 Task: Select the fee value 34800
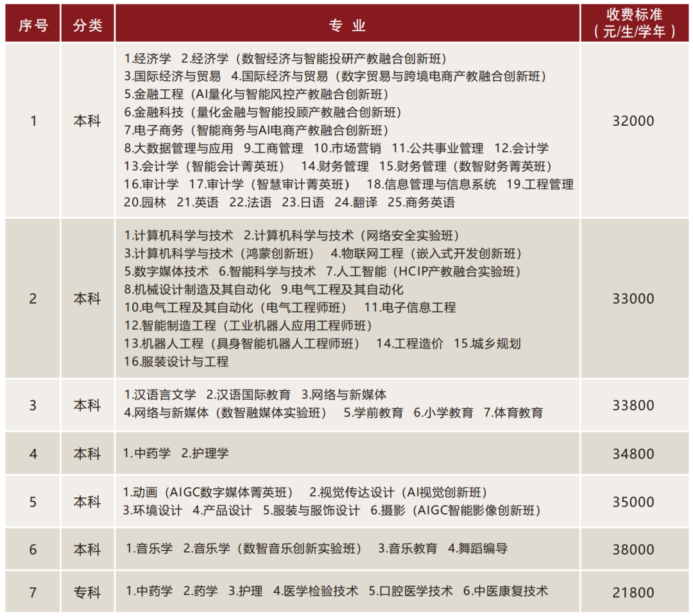point(633,454)
